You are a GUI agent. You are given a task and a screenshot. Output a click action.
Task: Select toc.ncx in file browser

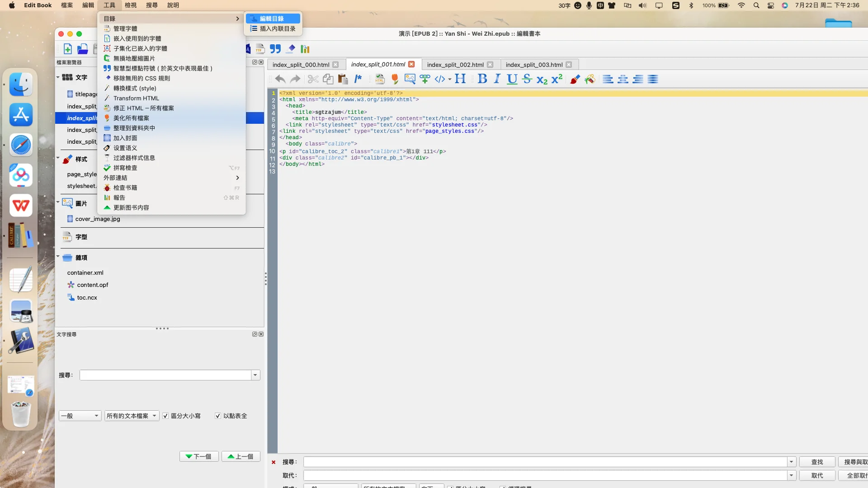point(87,297)
